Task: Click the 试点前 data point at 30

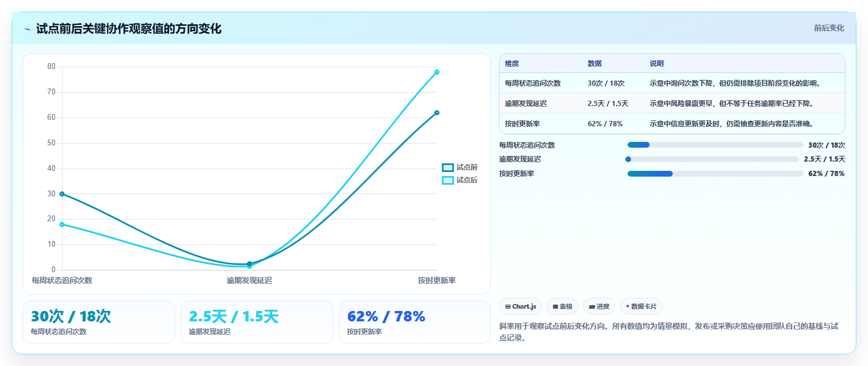Action: click(x=62, y=194)
